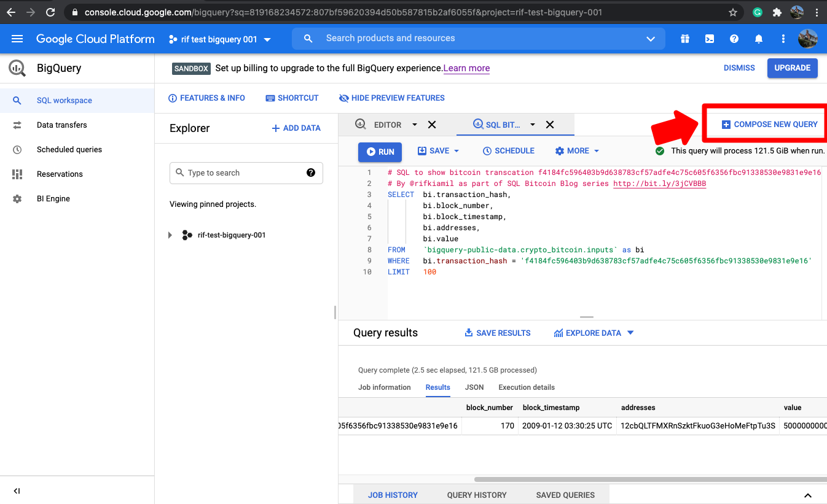Viewport: 827px width, 504px height.
Task: Click the help icon in the Explorer search box
Action: click(x=311, y=173)
